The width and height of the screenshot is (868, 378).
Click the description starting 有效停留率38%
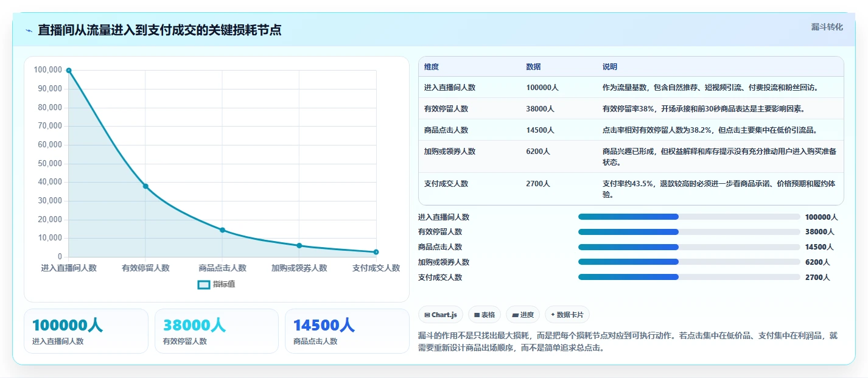pyautogui.click(x=703, y=109)
